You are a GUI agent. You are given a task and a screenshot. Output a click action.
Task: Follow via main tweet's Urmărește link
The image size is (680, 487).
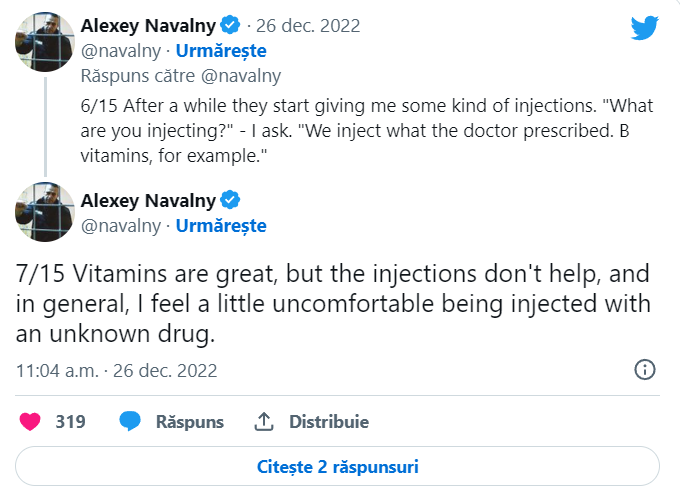click(x=221, y=225)
